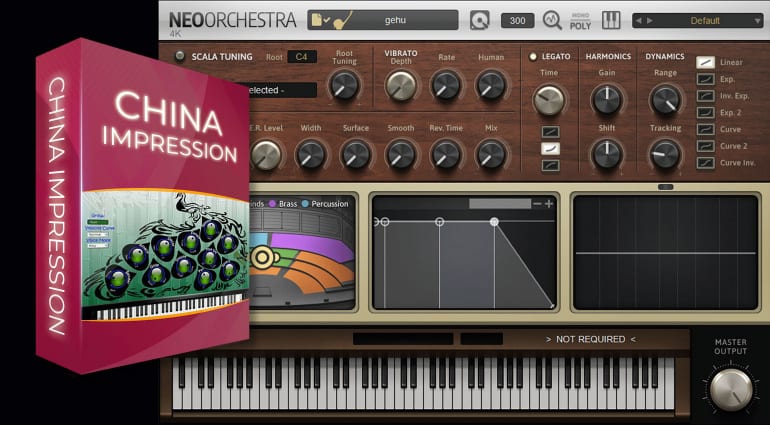Choose the Curve Inv. dynamics icon
The width and height of the screenshot is (770, 425).
pyautogui.click(x=705, y=162)
